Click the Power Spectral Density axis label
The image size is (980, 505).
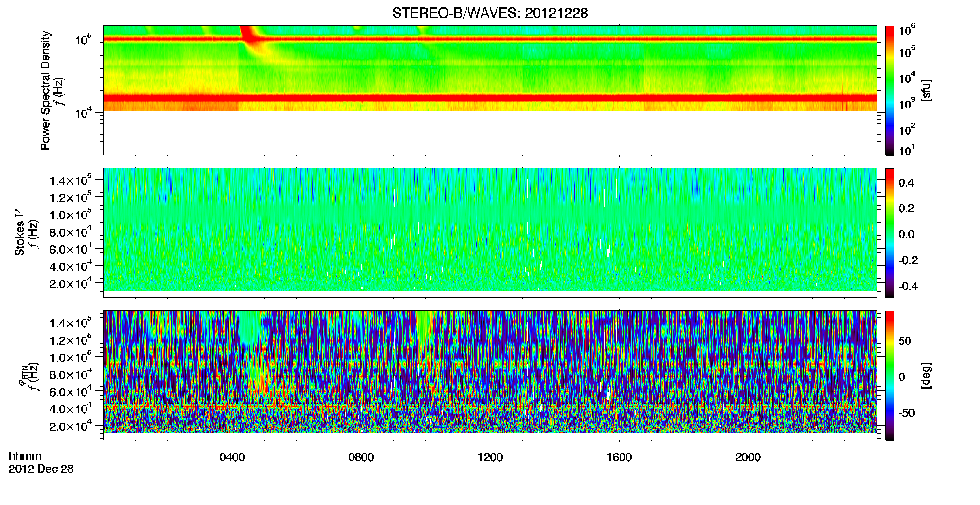point(45,90)
